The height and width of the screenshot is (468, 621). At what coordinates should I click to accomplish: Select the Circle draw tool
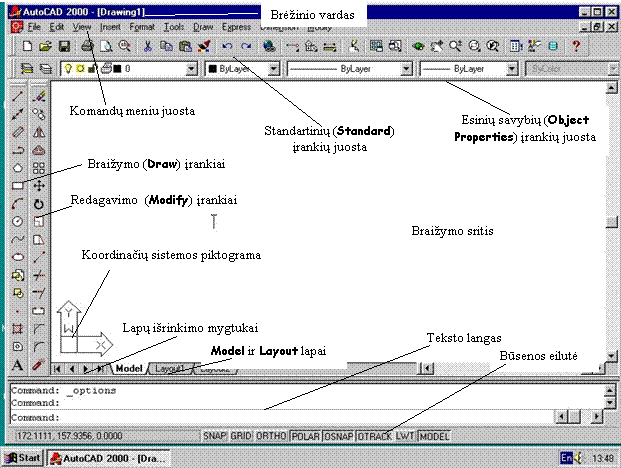[x=17, y=221]
